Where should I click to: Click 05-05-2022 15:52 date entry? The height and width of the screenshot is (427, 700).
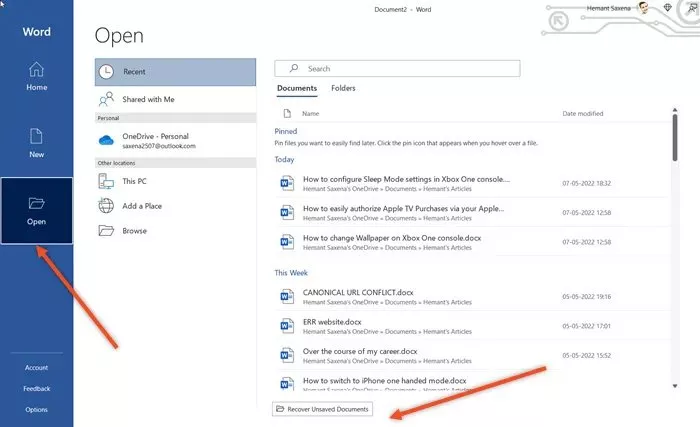(x=587, y=356)
